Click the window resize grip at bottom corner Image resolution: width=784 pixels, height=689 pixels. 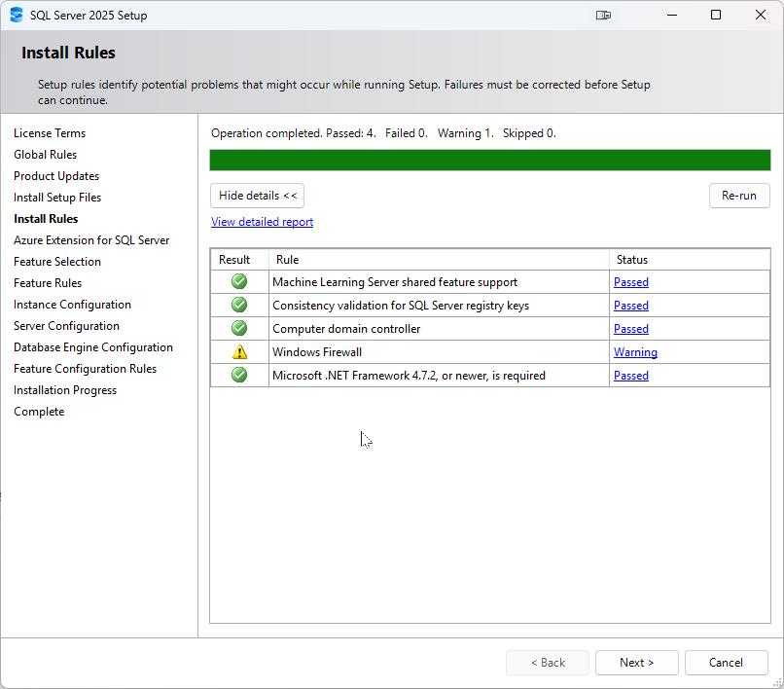[777, 682]
